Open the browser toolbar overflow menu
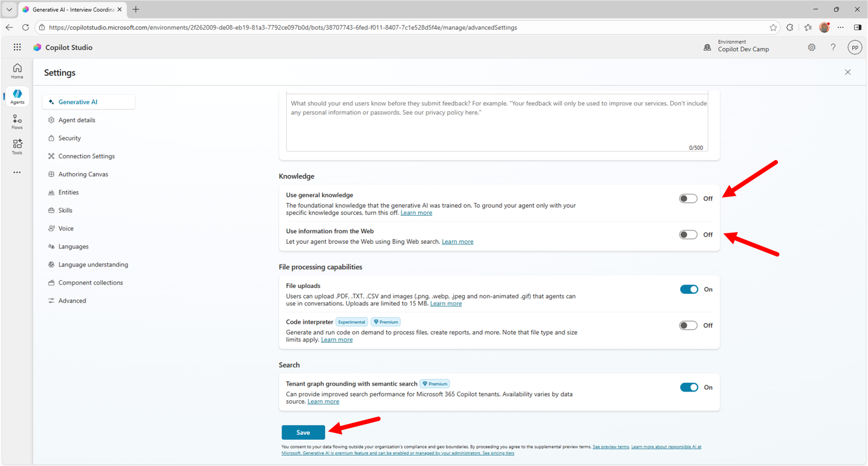 [841, 27]
